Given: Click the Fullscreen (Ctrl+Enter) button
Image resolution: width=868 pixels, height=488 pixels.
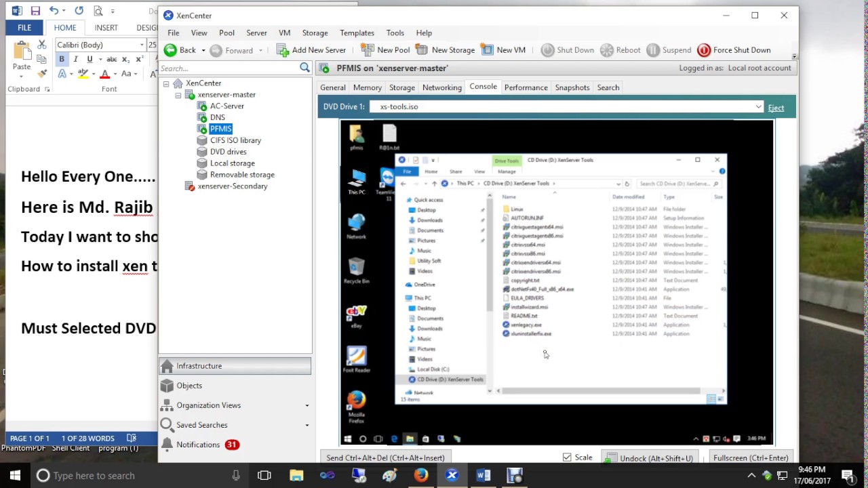Looking at the screenshot, I should click(x=750, y=457).
